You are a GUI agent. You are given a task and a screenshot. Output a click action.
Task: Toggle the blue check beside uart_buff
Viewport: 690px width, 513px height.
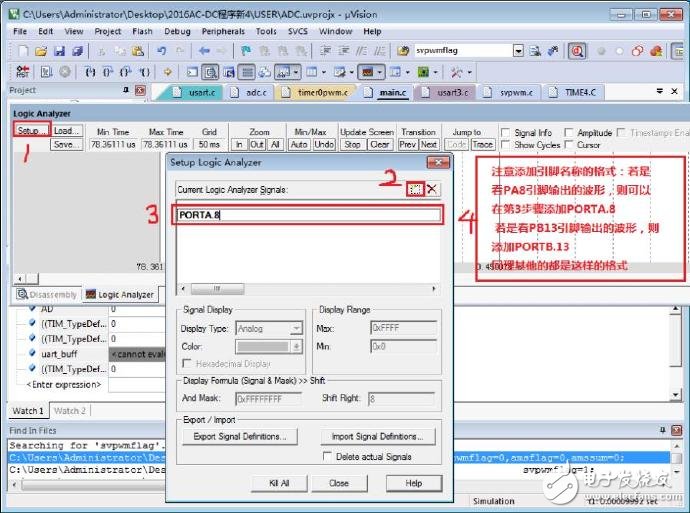pyautogui.click(x=32, y=353)
